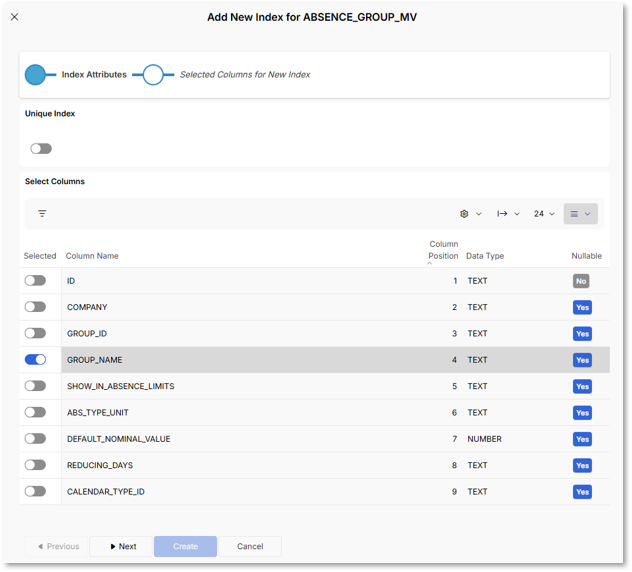Expand the chevron beside the gear icon
Viewport: 632px width, 572px height.
[x=479, y=214]
